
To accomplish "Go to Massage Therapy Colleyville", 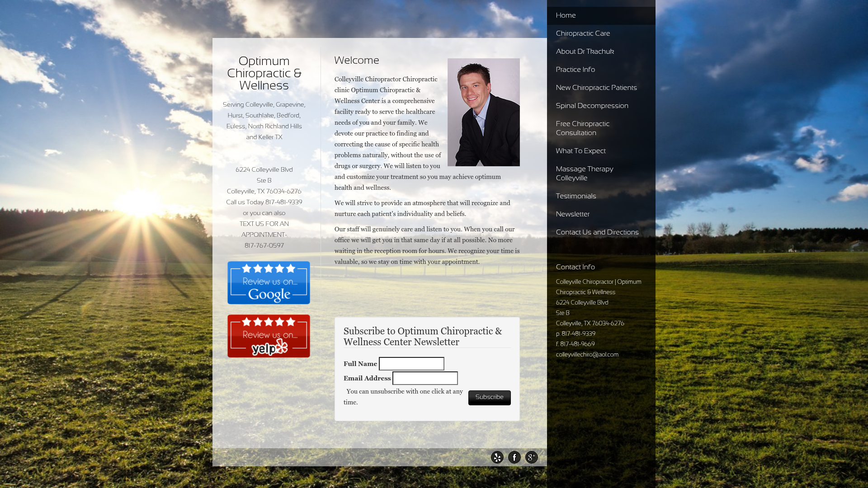I will [584, 174].
